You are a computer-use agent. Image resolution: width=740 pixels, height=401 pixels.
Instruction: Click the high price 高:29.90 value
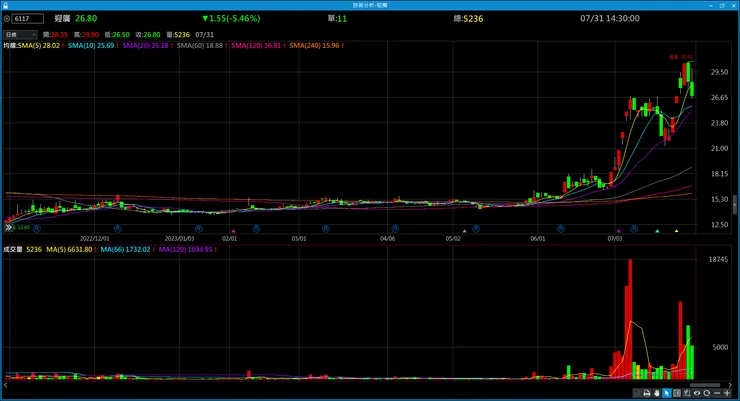coord(86,34)
